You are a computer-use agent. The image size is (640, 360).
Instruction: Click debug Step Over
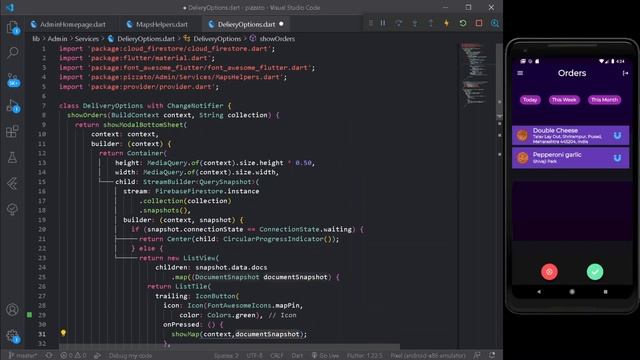(x=398, y=23)
